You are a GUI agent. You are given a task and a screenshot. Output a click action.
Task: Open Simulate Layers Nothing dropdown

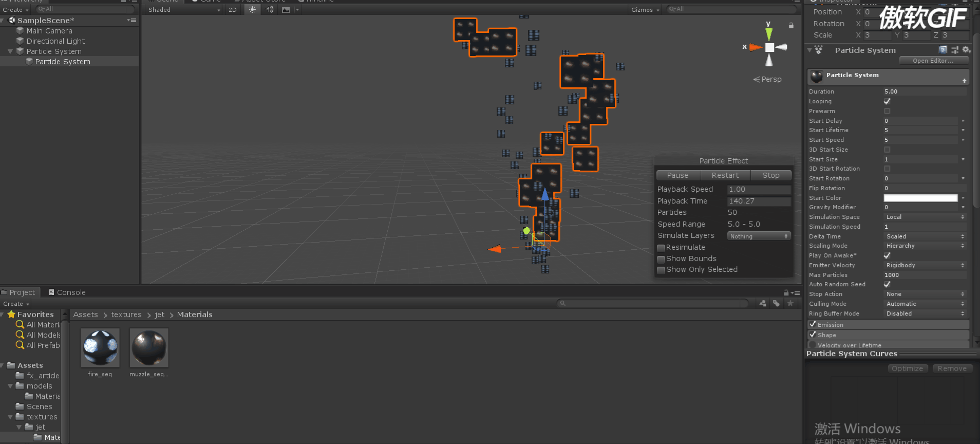(759, 236)
